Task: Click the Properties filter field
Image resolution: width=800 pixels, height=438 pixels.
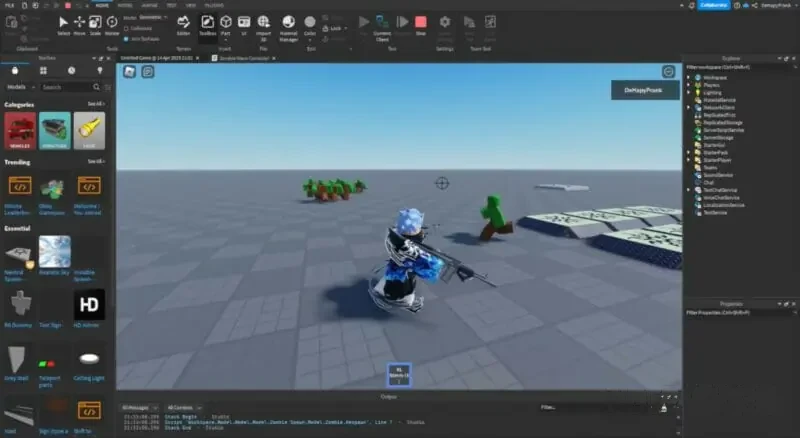Action: click(x=739, y=312)
